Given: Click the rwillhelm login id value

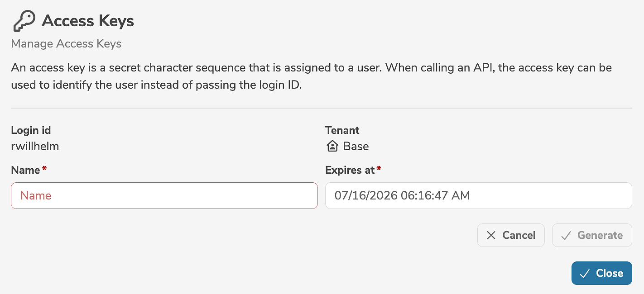Looking at the screenshot, I should pos(35,146).
